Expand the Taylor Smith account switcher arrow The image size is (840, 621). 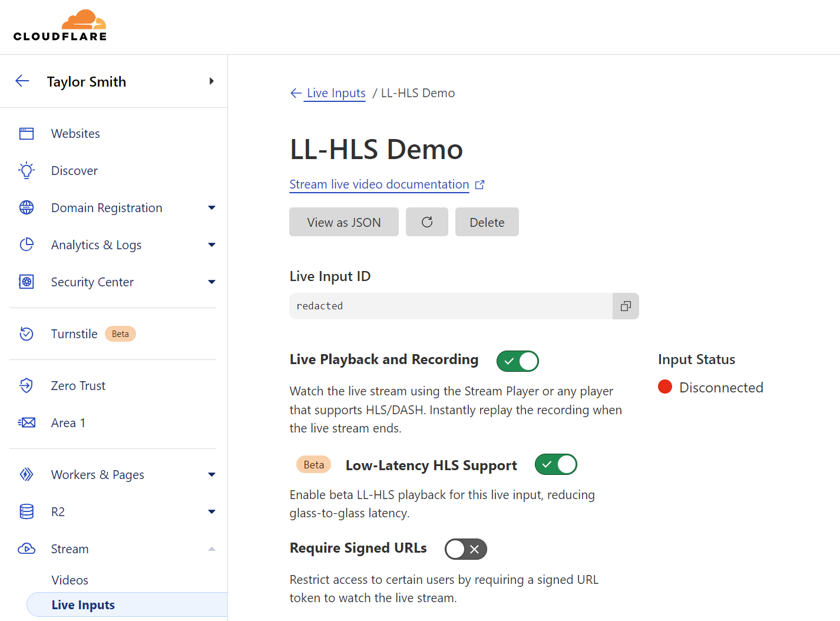coord(211,81)
